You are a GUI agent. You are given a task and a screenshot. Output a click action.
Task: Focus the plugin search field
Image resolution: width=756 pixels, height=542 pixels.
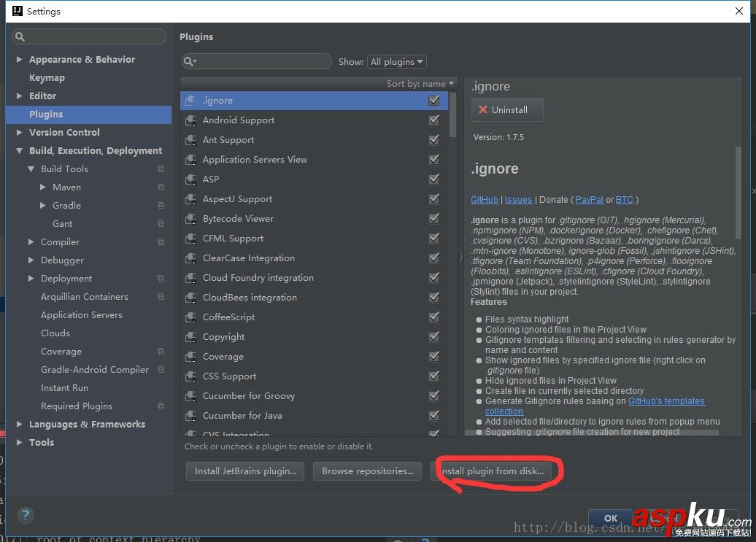click(x=257, y=62)
